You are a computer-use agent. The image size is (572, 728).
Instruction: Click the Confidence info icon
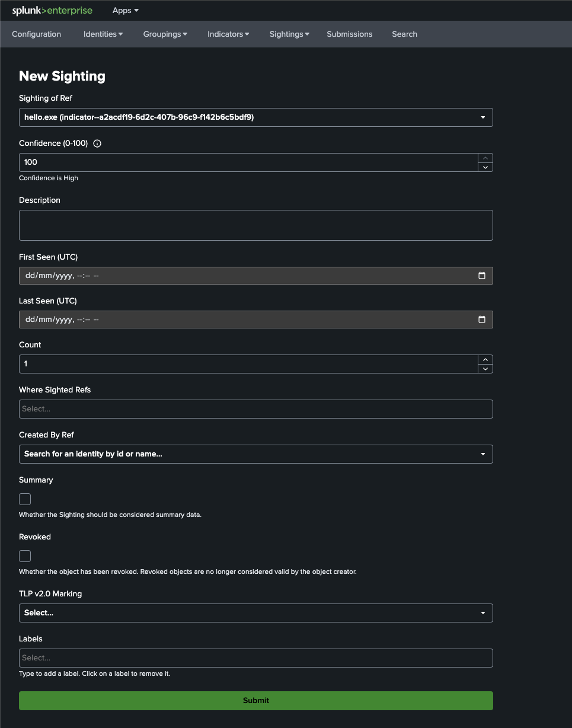98,143
